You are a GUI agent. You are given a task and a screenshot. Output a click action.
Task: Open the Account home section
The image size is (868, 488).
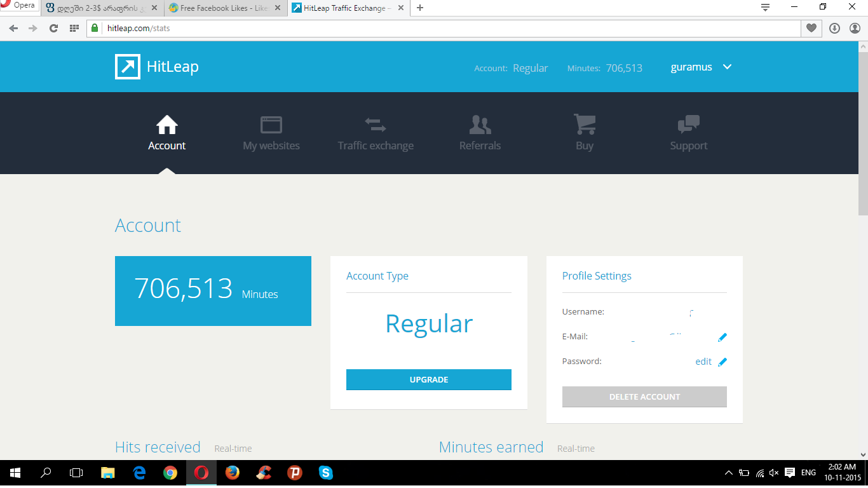(167, 133)
